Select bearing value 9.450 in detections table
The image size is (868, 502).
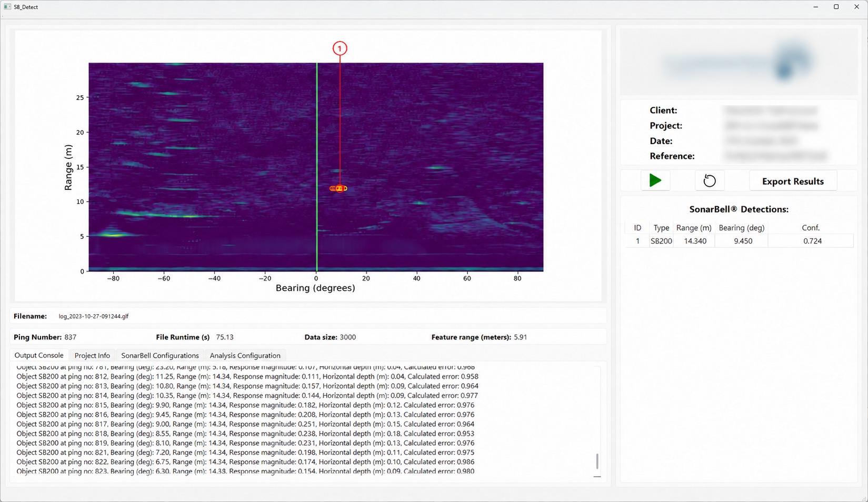coord(743,241)
